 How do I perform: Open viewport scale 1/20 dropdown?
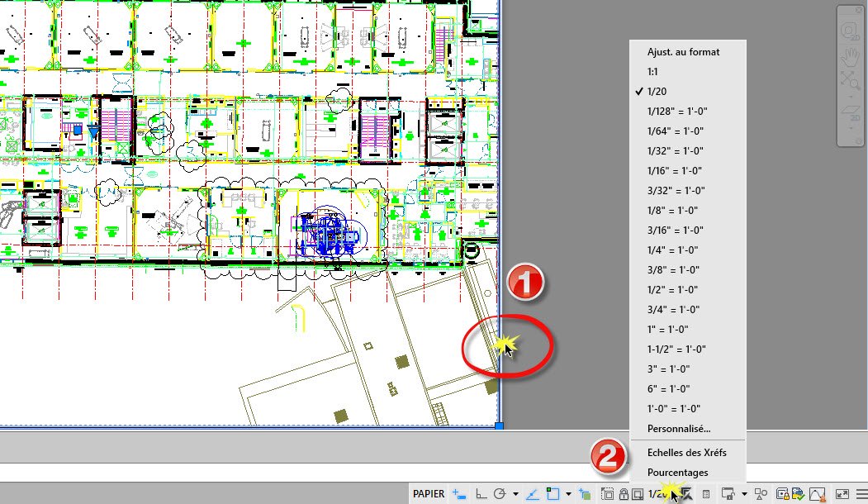[657, 494]
